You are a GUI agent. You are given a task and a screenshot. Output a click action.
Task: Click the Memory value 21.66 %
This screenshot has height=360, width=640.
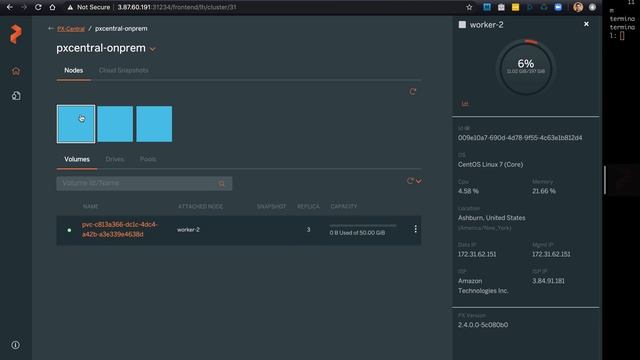point(544,191)
